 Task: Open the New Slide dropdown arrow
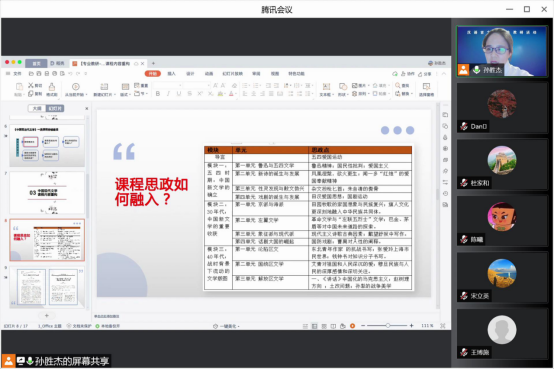(x=115, y=95)
